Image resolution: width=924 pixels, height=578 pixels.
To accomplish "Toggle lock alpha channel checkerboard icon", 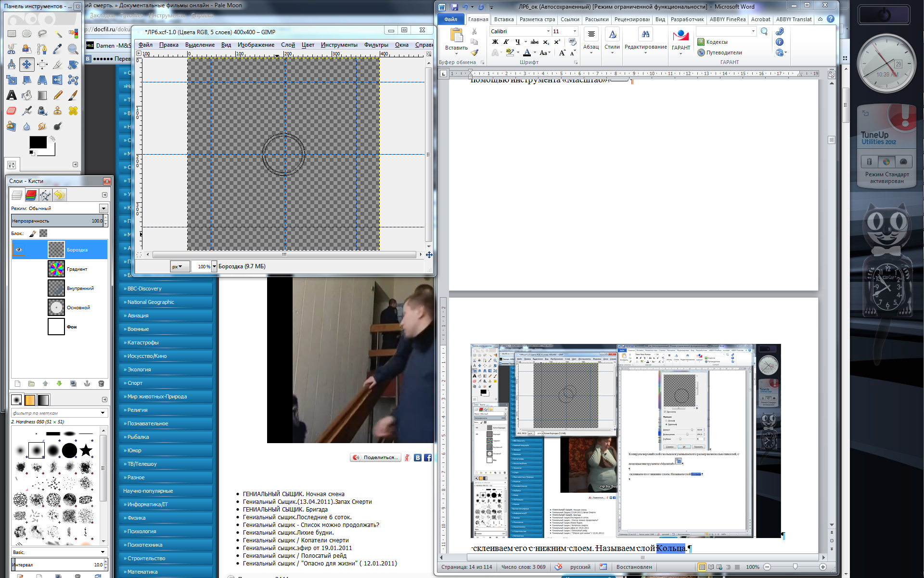I will (43, 234).
